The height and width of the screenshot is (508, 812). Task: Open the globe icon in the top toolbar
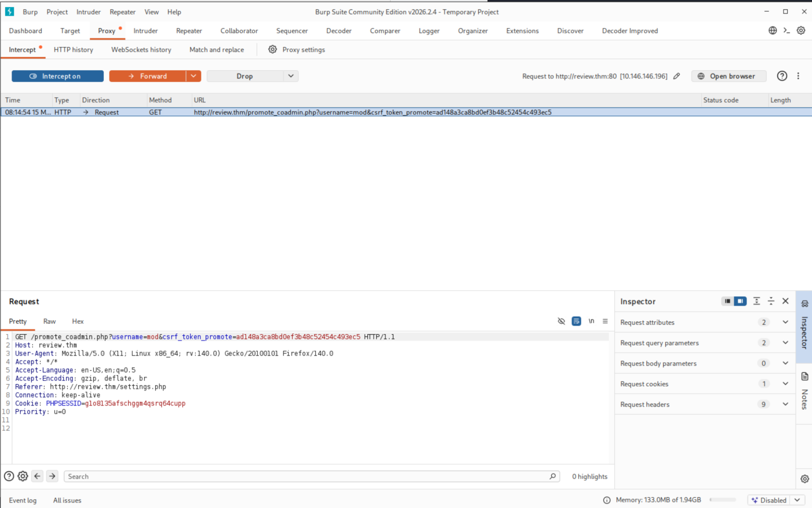pos(772,30)
